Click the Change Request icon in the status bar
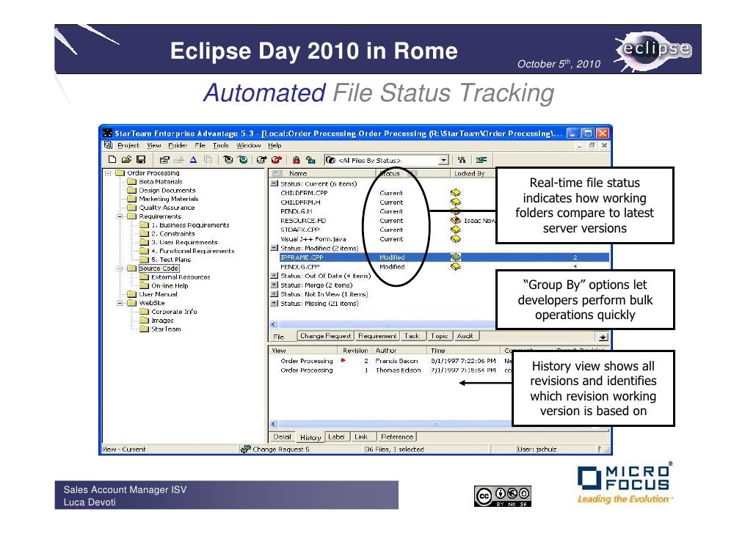This screenshot has height=534, width=756. (245, 449)
